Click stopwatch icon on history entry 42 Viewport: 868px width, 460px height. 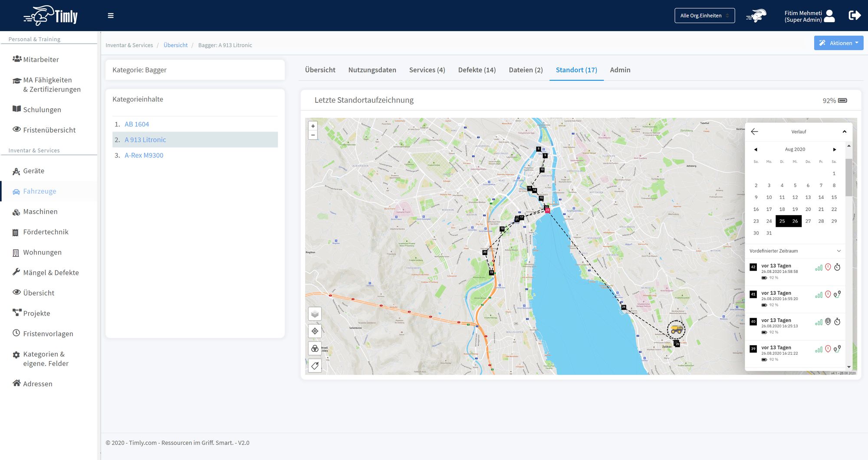tap(837, 267)
